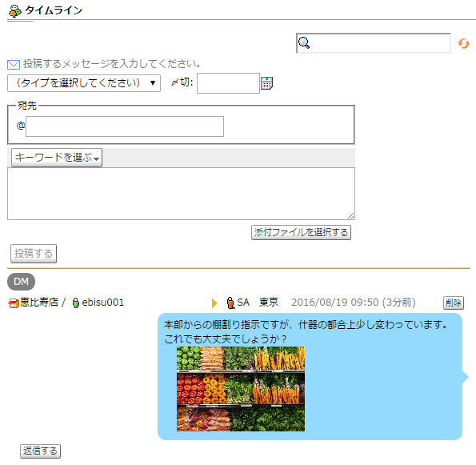Click the timeline header chat icon

(x=15, y=11)
